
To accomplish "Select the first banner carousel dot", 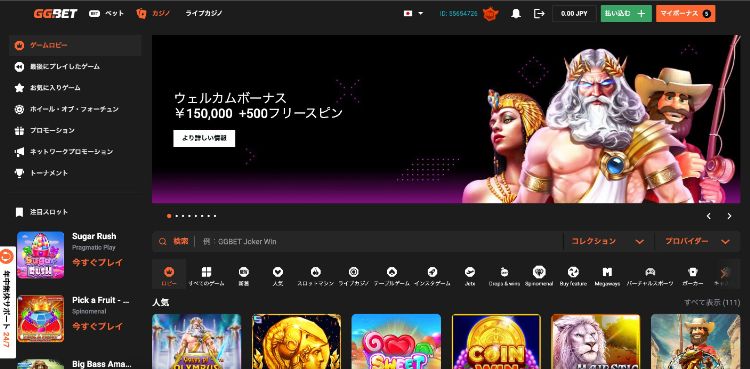I will [169, 216].
